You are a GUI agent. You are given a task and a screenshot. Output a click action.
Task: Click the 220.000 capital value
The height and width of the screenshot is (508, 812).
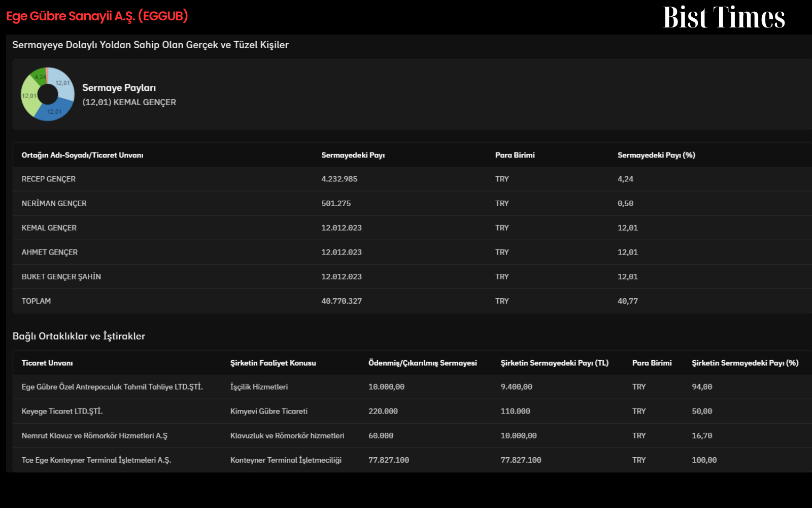pyautogui.click(x=383, y=411)
